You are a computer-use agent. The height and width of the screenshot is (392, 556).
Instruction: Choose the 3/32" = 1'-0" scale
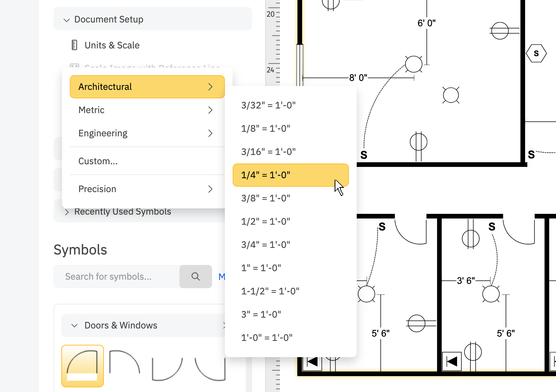tap(268, 104)
